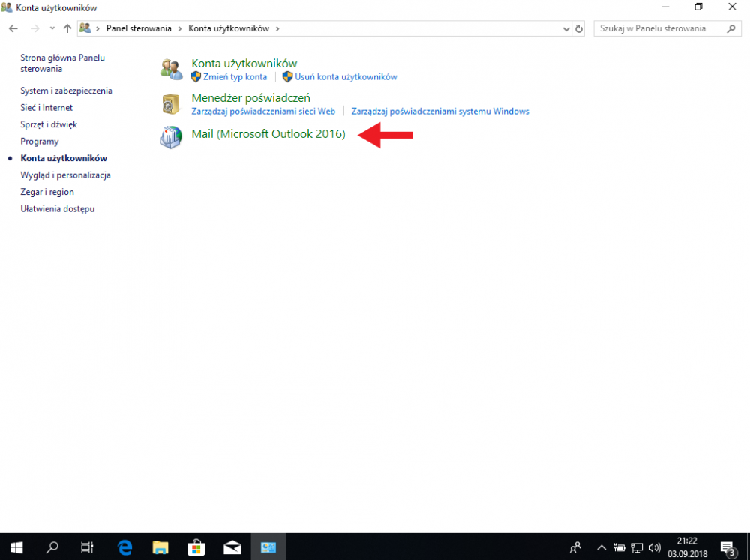Click the active Control Panel taskbar button
The width and height of the screenshot is (750, 560).
coord(268,547)
